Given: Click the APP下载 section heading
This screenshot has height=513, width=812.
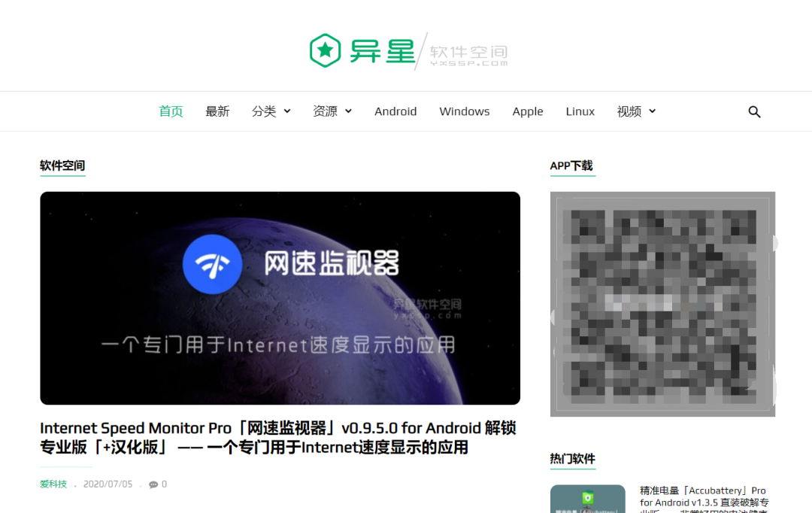Looking at the screenshot, I should pos(571,165).
